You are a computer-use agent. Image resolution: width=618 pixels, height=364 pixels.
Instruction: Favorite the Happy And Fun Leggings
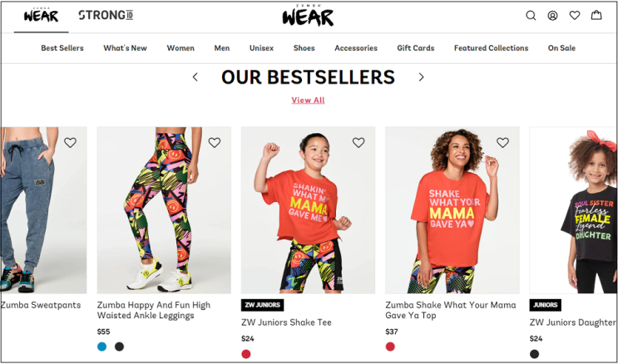click(215, 143)
